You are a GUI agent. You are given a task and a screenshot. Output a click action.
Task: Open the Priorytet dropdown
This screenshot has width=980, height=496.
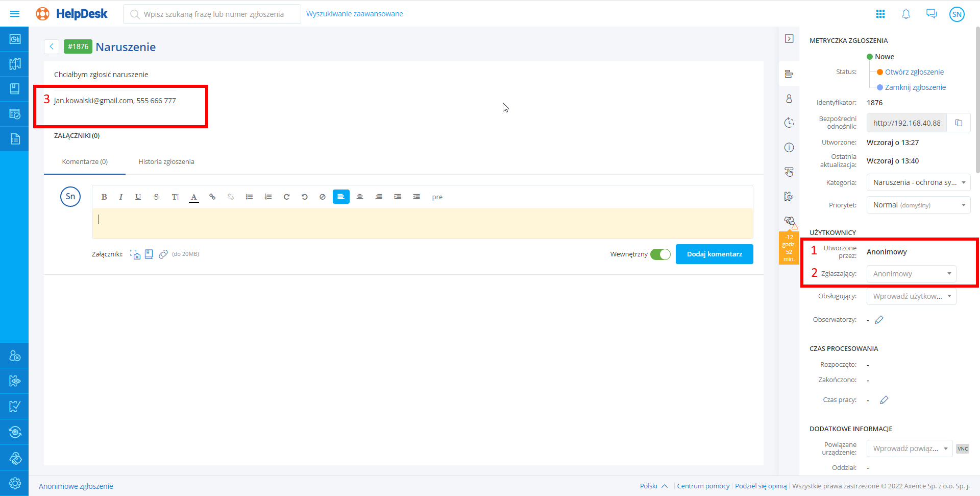tap(918, 205)
